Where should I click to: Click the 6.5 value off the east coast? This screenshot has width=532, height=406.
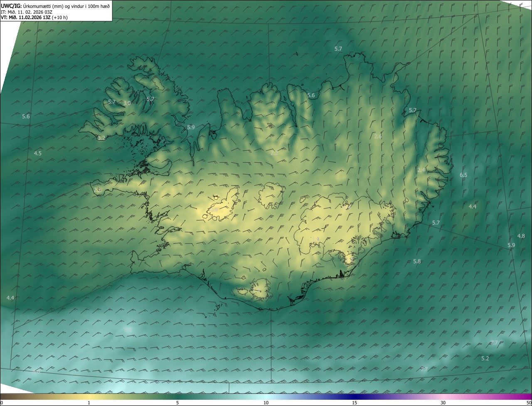pos(463,175)
